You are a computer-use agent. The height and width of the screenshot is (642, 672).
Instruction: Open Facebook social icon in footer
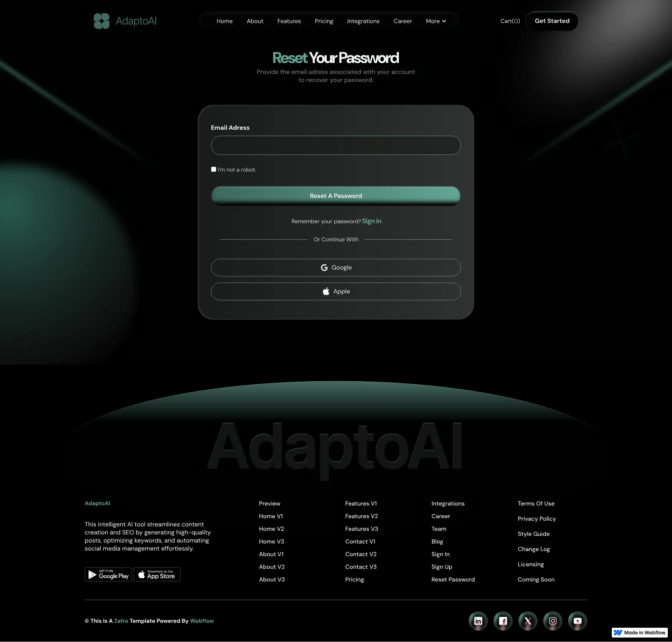pyautogui.click(x=503, y=621)
